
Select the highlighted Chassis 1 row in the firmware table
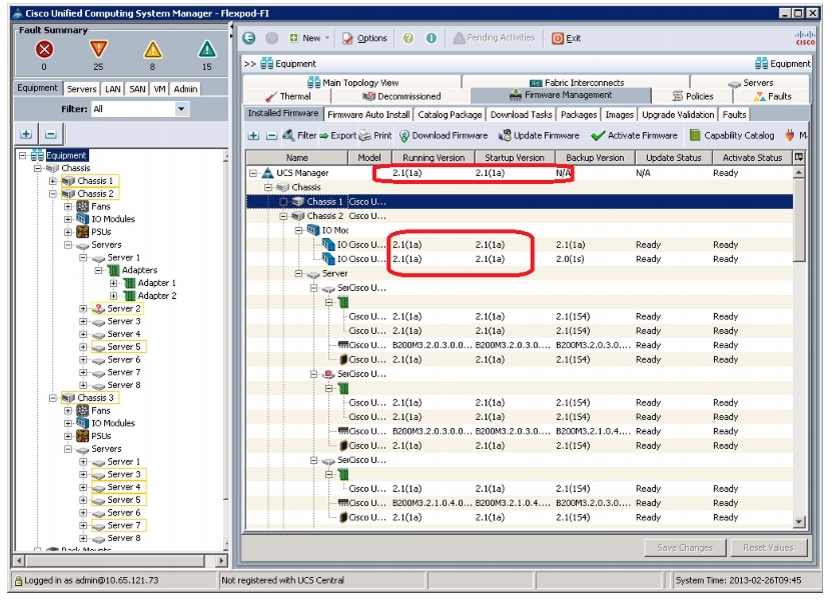519,202
